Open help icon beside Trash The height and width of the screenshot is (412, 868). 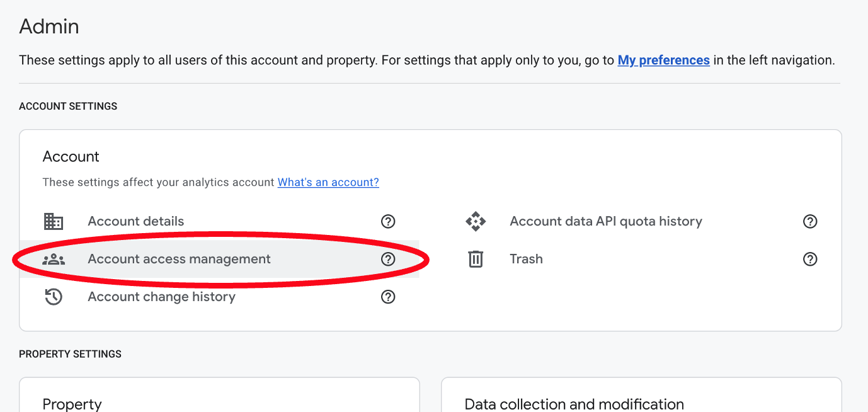[x=810, y=259]
